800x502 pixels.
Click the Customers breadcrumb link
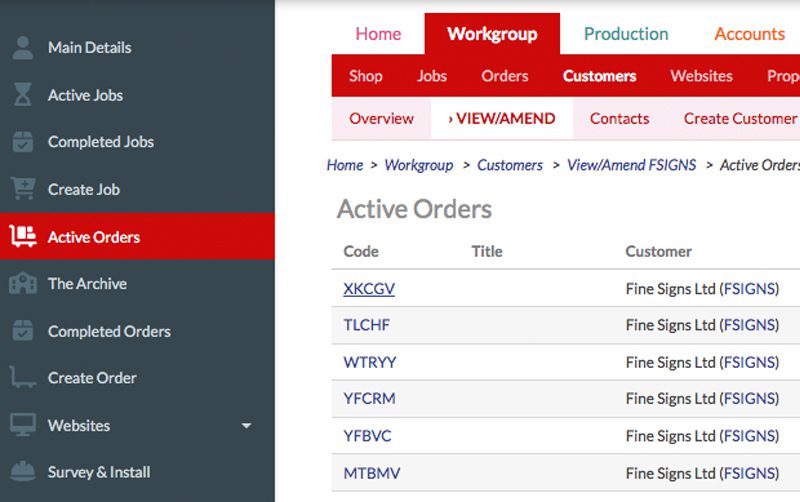pos(510,165)
